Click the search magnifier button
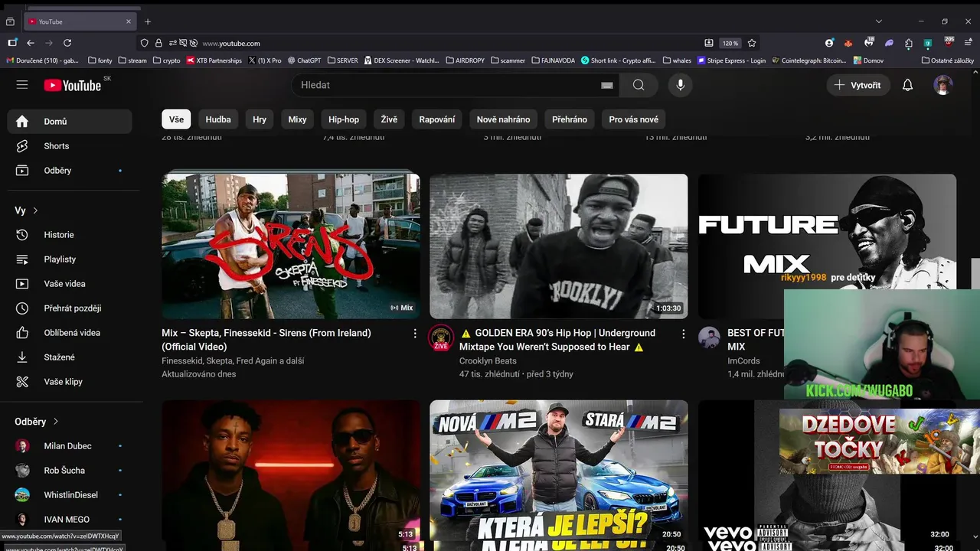The image size is (980, 551). point(639,85)
